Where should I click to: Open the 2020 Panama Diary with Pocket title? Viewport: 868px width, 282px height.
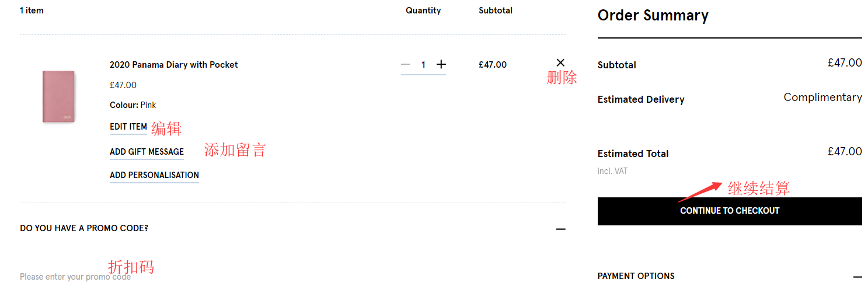click(x=173, y=65)
